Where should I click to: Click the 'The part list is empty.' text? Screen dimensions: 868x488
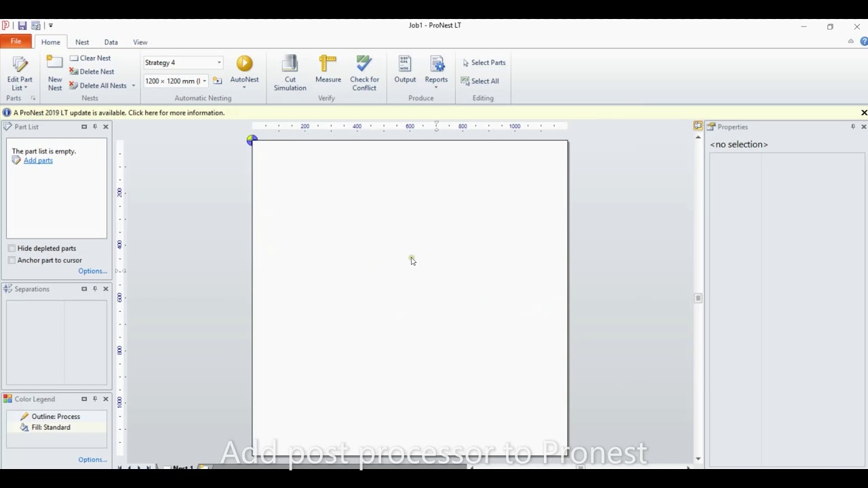tap(44, 151)
